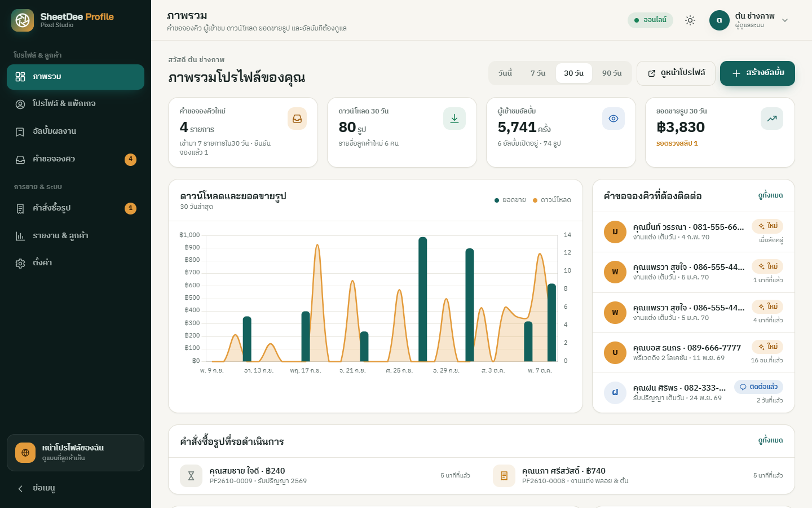Click the tallest green bar near 25 ก.ย.
This screenshot has height=508, width=812.
(x=423, y=299)
